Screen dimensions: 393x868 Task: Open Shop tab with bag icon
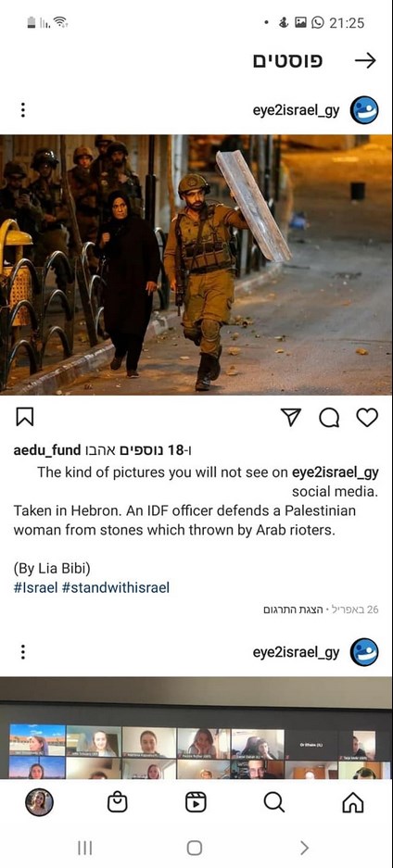pyautogui.click(x=118, y=802)
